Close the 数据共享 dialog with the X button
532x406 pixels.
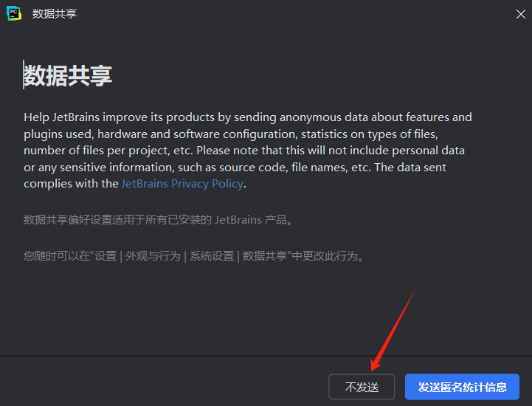(520, 14)
